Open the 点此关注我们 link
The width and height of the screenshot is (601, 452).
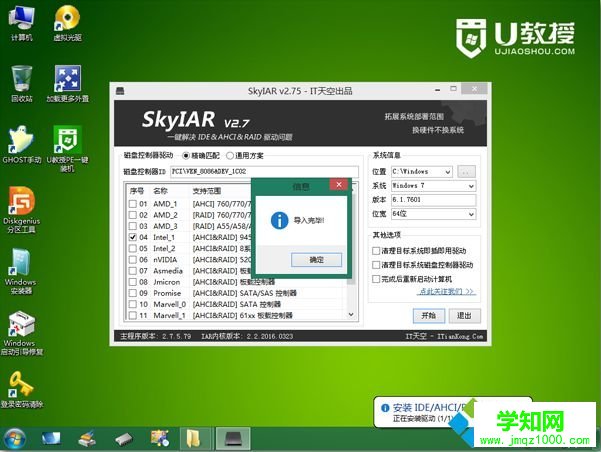tap(447, 292)
